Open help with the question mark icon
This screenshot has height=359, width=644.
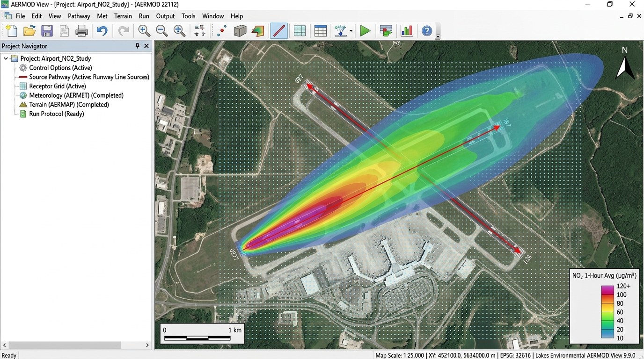[426, 31]
